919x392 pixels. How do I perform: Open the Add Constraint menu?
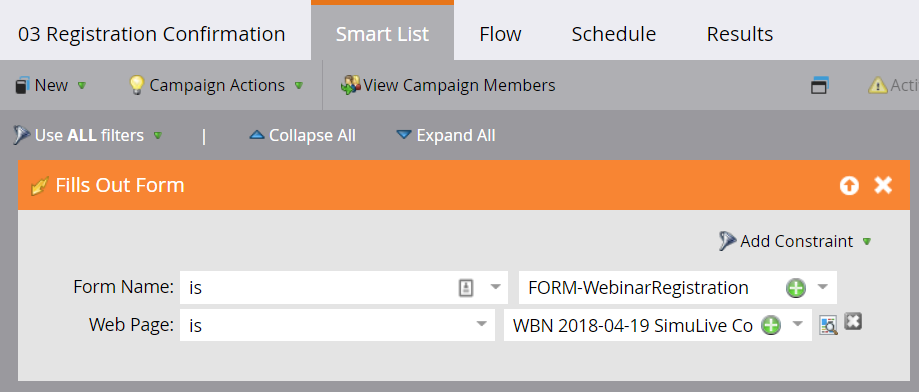point(795,241)
